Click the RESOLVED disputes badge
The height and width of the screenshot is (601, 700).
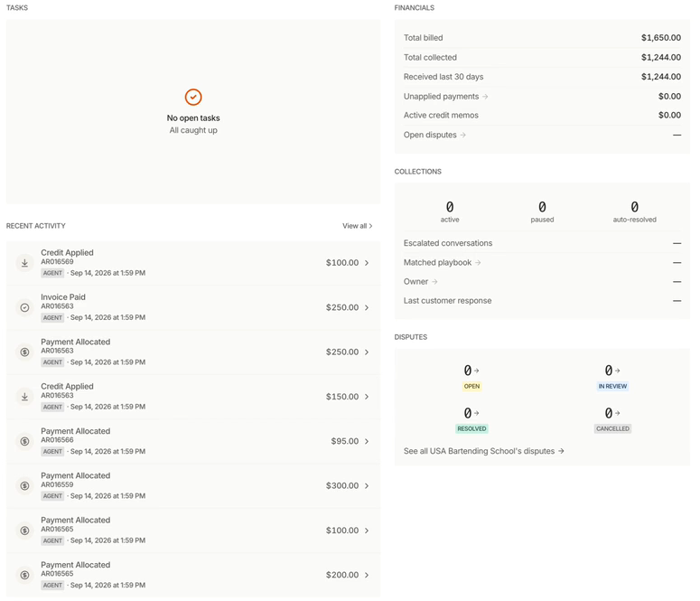(x=471, y=429)
